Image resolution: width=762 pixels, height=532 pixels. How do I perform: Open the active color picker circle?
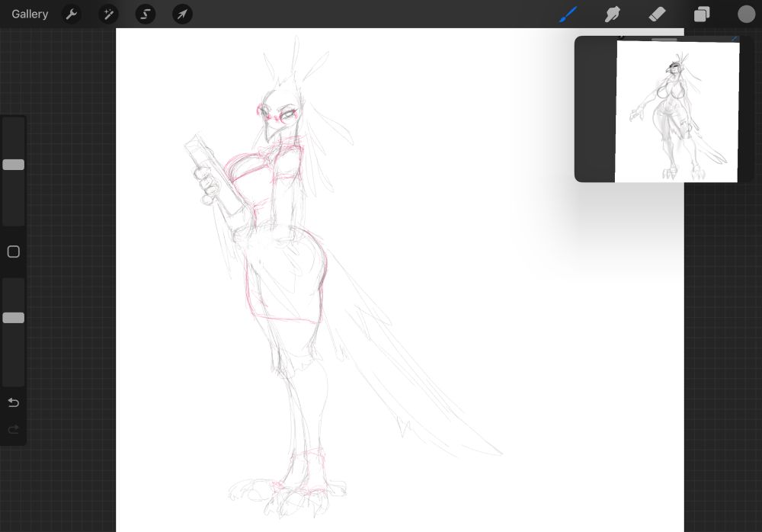point(746,14)
